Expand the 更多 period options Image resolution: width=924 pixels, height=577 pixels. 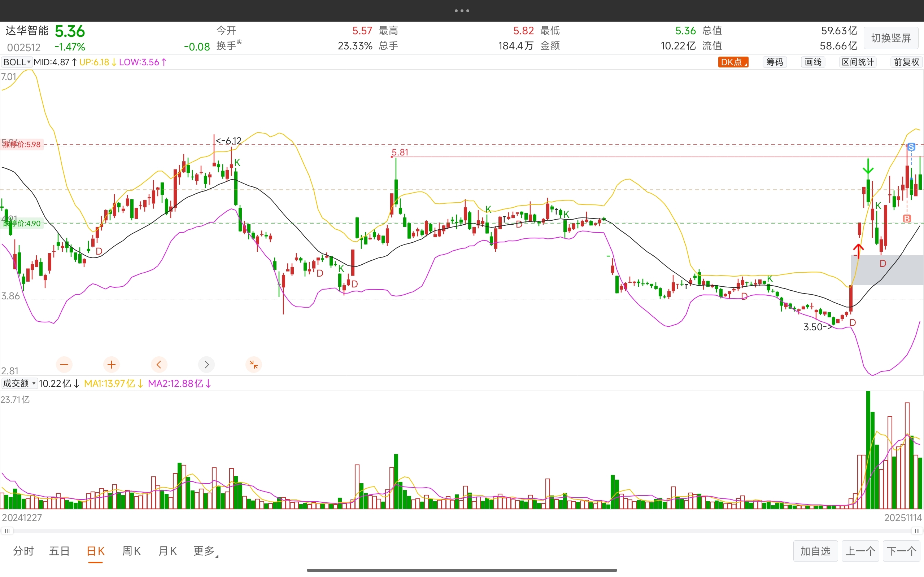click(x=205, y=551)
